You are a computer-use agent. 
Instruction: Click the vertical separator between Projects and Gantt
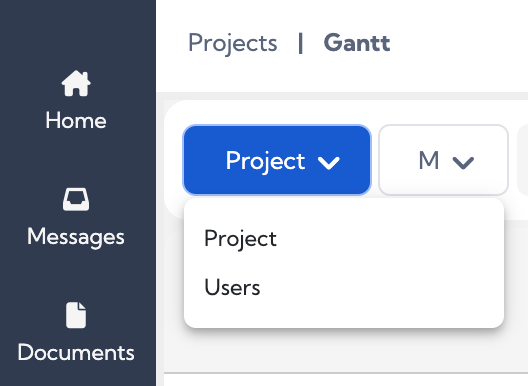point(301,43)
